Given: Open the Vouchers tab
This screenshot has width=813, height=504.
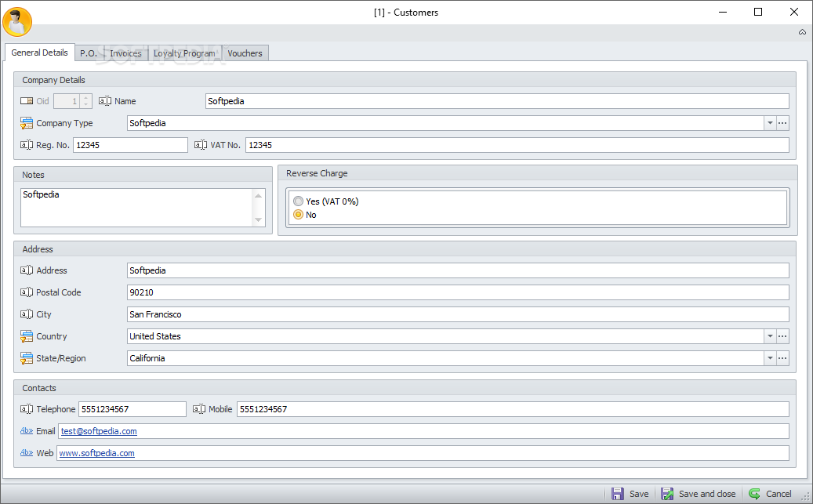Looking at the screenshot, I should [245, 53].
